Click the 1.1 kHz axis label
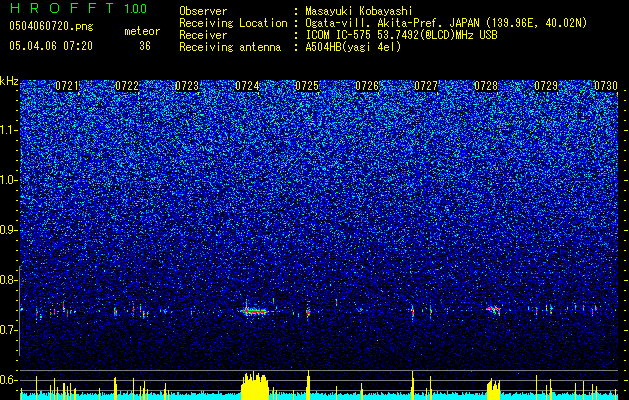629x400 pixels. point(9,130)
